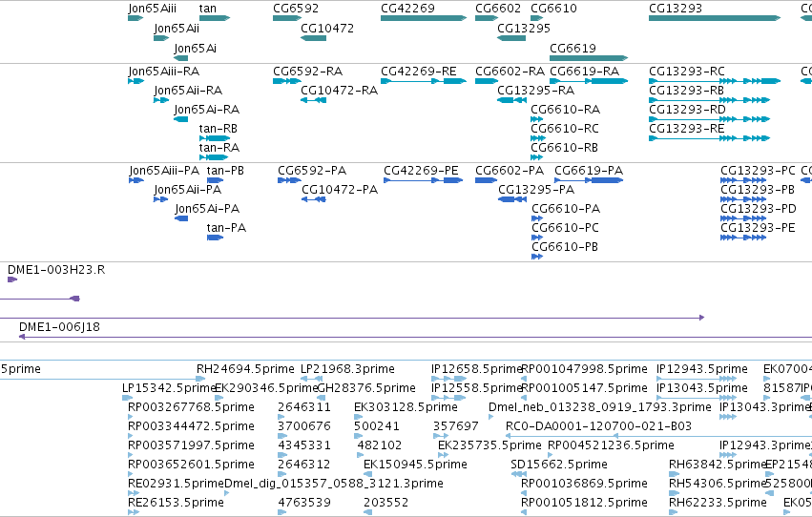Click protein CG13293-PE
This screenshot has height=517, width=812.
pos(742,238)
